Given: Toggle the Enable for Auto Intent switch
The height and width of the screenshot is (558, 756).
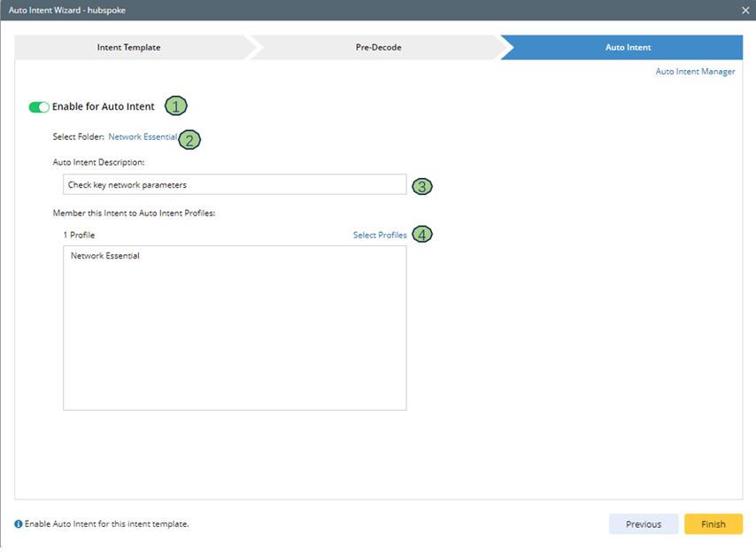Looking at the screenshot, I should [x=39, y=107].
